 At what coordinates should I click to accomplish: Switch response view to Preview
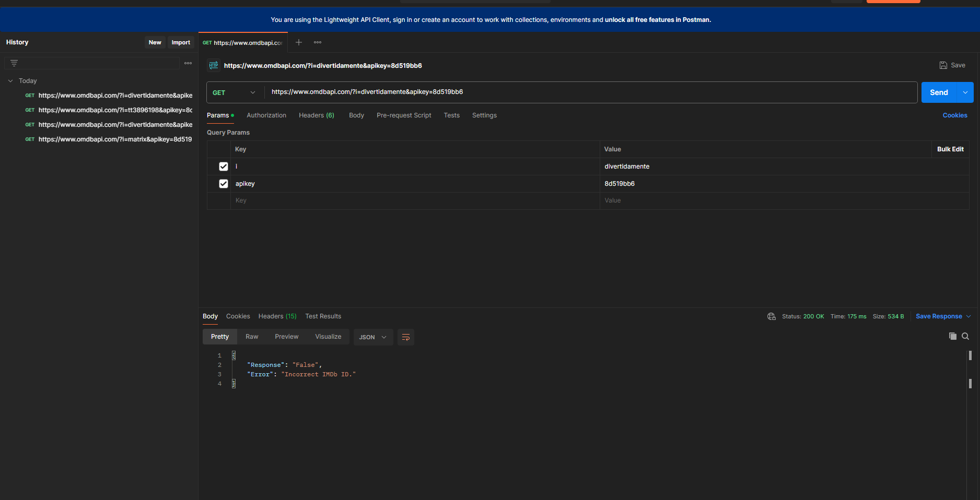tap(287, 337)
